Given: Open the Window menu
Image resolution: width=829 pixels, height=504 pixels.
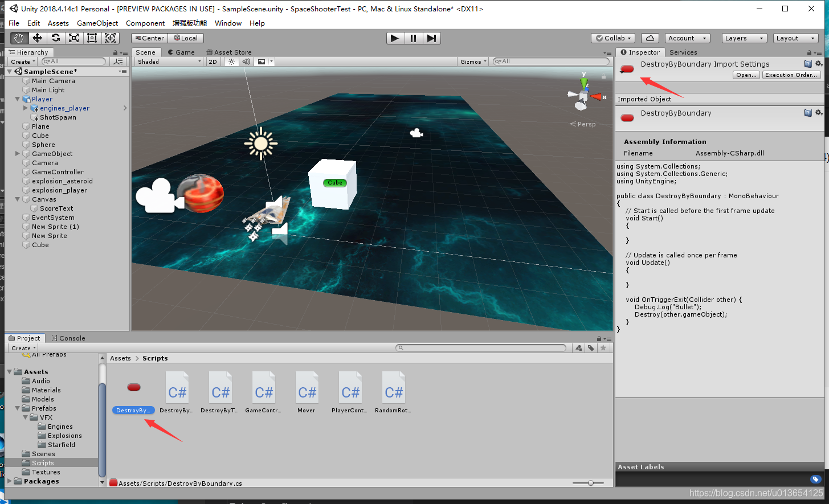Looking at the screenshot, I should click(x=228, y=23).
